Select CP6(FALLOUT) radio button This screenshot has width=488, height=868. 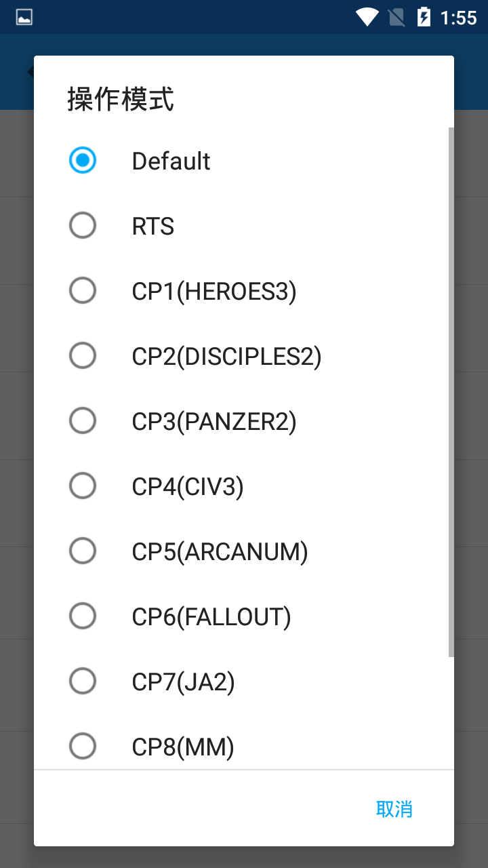83,616
